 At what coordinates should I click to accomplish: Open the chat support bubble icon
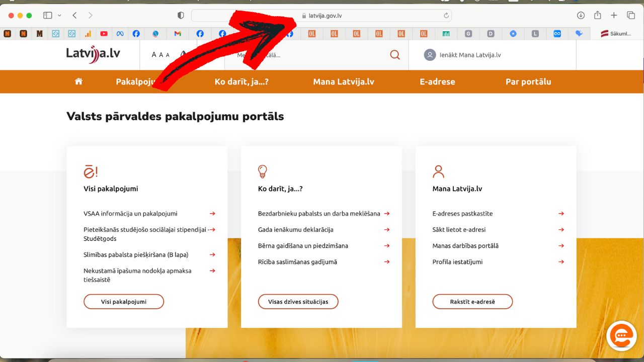[x=621, y=336]
